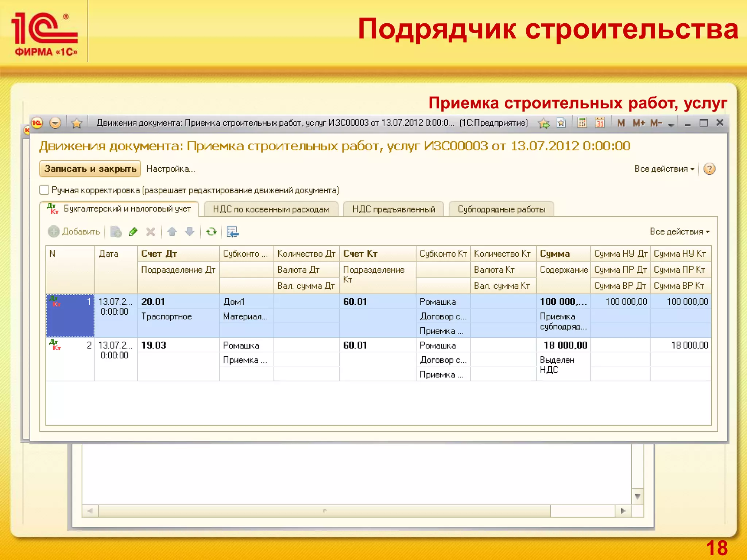The image size is (747, 560).
Task: Click 'Записать и закрыть' button
Action: tap(90, 169)
